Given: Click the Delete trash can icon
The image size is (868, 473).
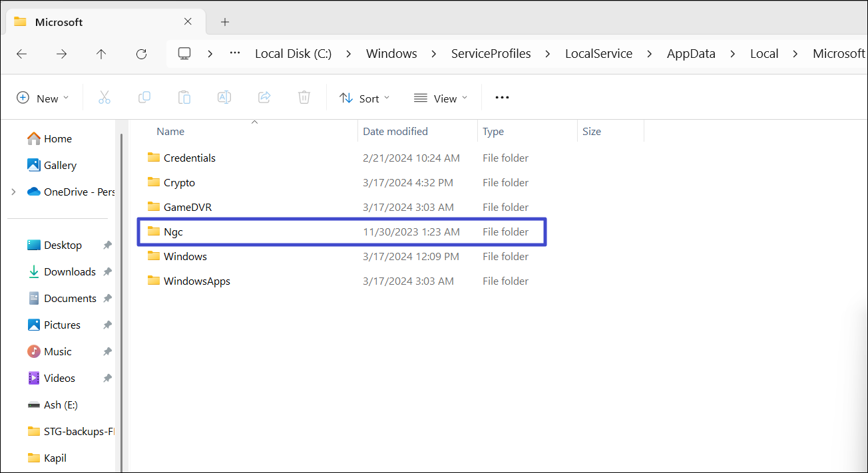Looking at the screenshot, I should point(304,98).
